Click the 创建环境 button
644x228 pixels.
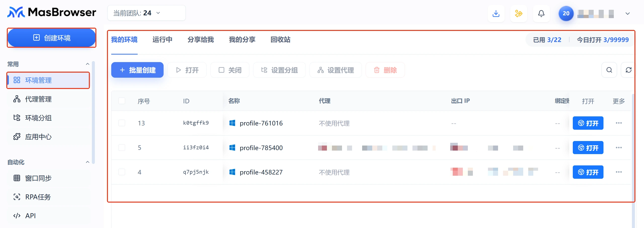[x=52, y=38]
